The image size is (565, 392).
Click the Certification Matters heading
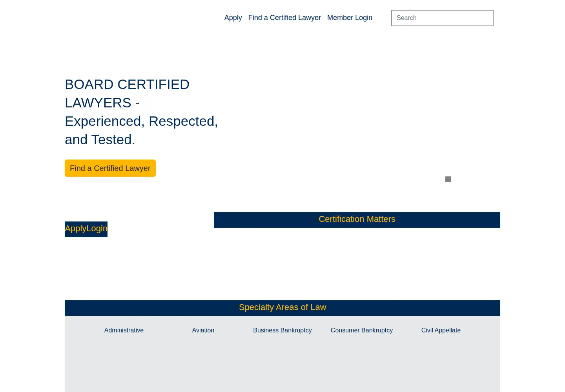point(357,219)
